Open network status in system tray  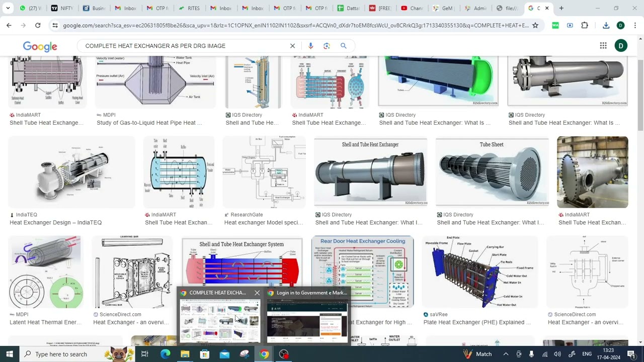[545, 354]
